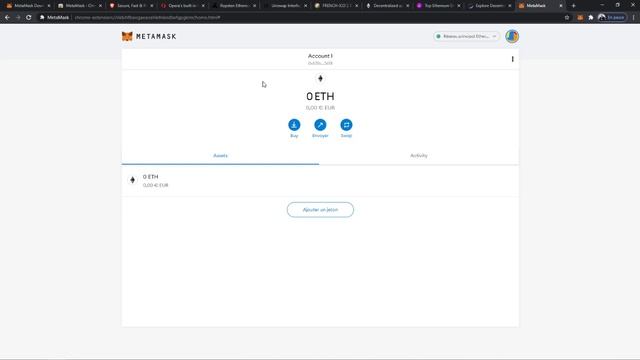
Task: Click the Envoyer (send) icon
Action: click(320, 125)
